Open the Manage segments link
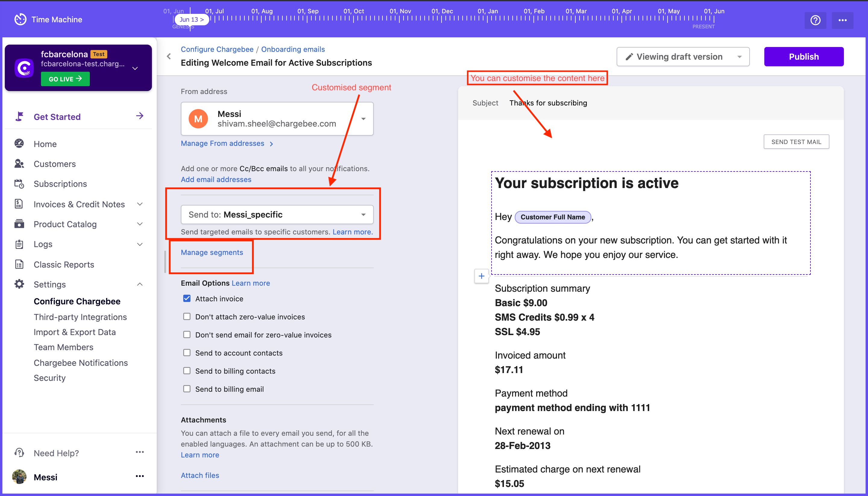 coord(212,253)
